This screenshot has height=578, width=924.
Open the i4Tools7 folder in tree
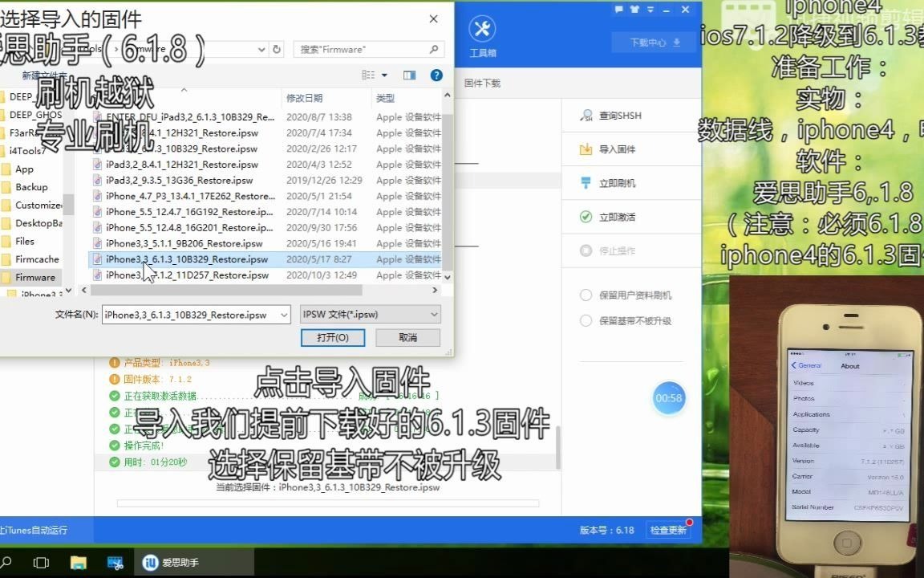pyautogui.click(x=27, y=151)
